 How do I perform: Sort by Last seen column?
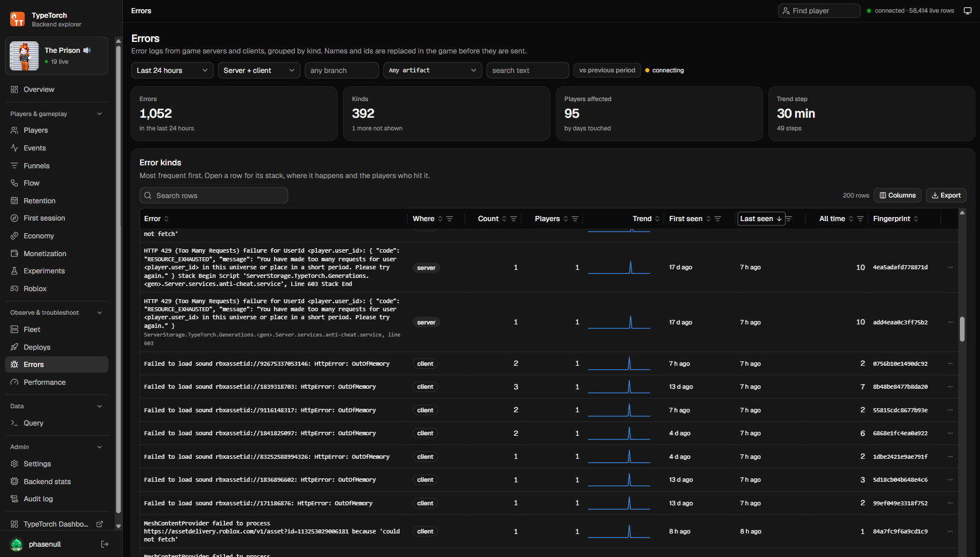point(761,219)
